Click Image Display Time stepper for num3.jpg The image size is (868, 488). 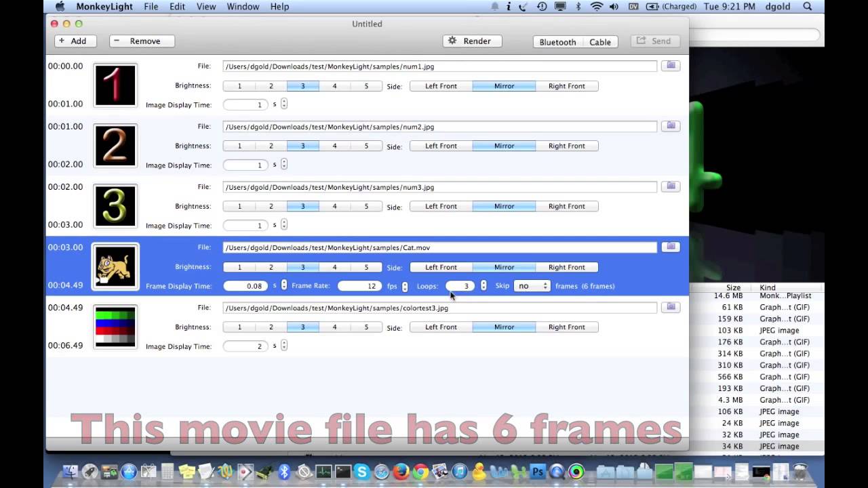[x=284, y=224]
